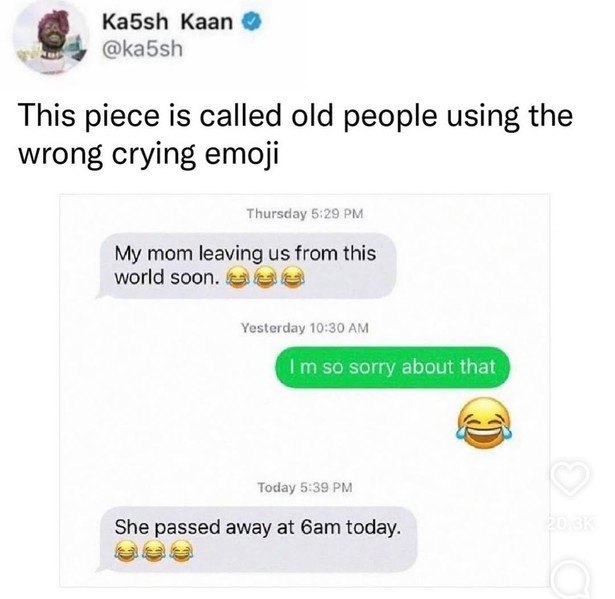615x599 pixels.
Task: Click the tweet text about wrong crying emoji
Action: pyautogui.click(x=296, y=134)
